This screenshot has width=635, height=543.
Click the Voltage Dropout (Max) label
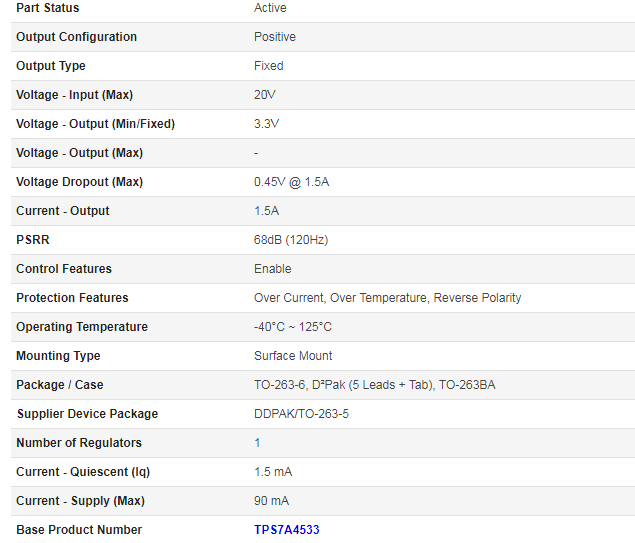[79, 182]
